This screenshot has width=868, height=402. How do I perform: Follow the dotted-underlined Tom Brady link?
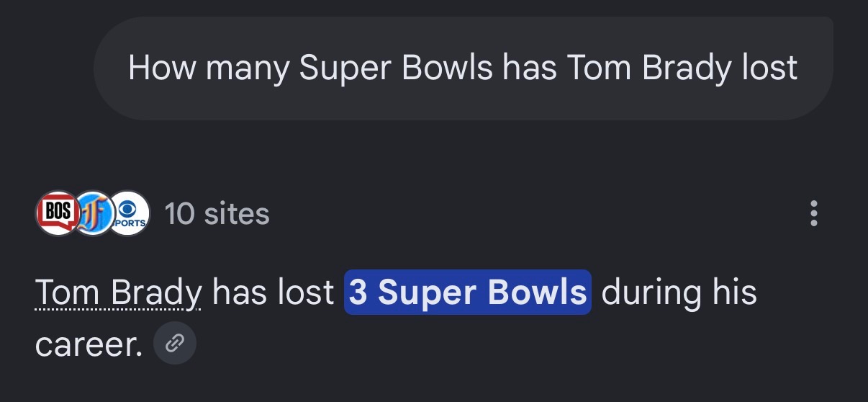[x=119, y=293]
